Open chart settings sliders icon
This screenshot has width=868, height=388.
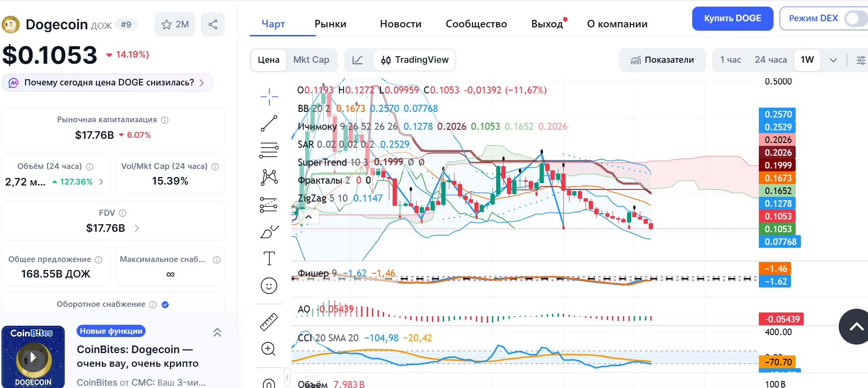pos(861,60)
